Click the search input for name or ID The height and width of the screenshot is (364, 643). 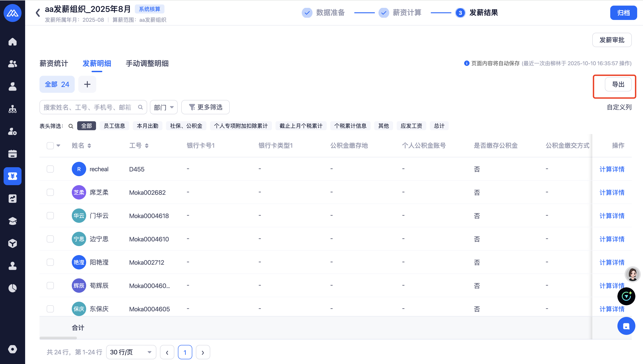click(87, 107)
